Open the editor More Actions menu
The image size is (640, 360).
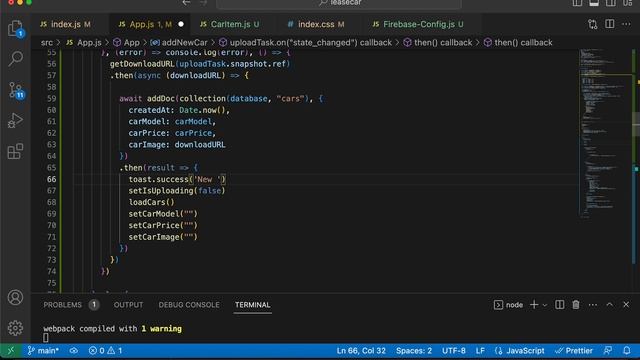[626, 24]
